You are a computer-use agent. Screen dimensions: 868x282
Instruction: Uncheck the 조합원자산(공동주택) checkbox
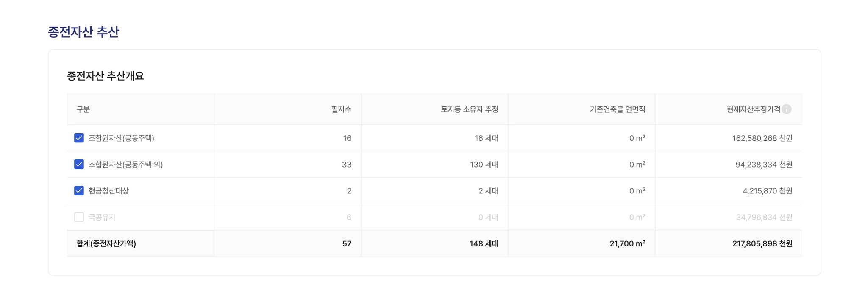click(79, 138)
